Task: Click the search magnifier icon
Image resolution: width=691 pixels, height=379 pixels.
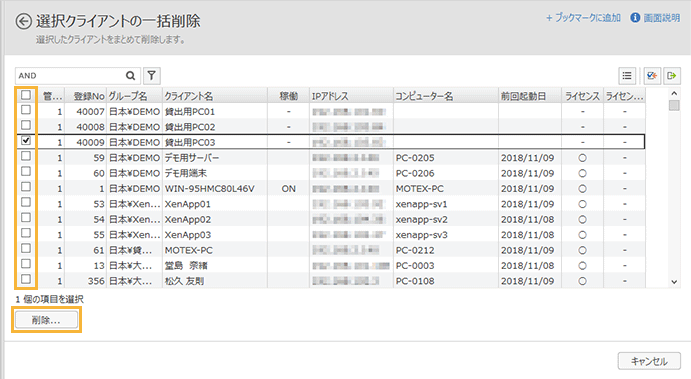Action: (x=130, y=76)
